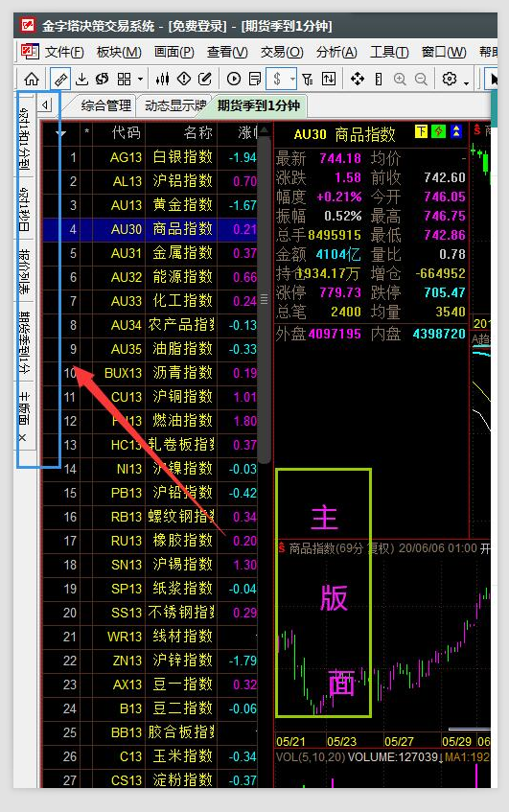Click the candlestick chart icon

(x=163, y=80)
